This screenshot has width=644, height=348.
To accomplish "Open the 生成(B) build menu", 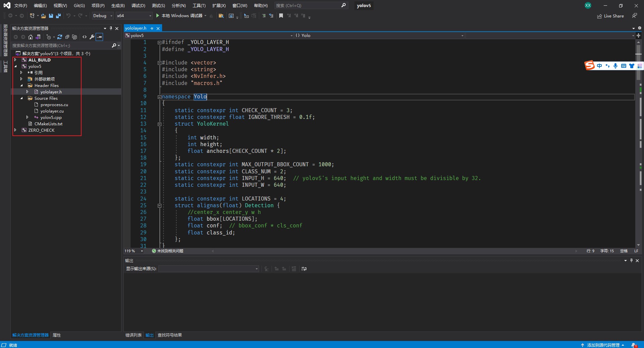I will pos(118,6).
